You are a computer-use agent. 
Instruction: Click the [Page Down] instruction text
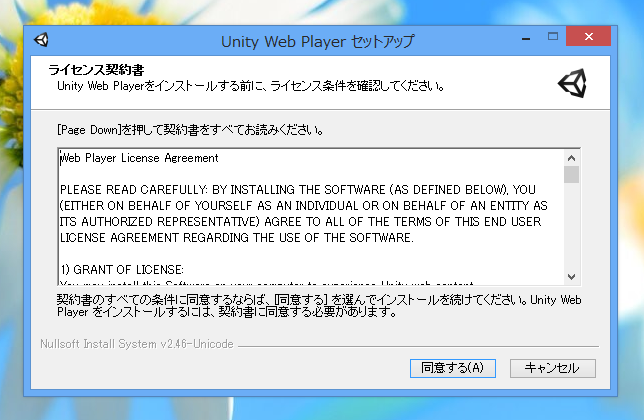tap(190, 130)
